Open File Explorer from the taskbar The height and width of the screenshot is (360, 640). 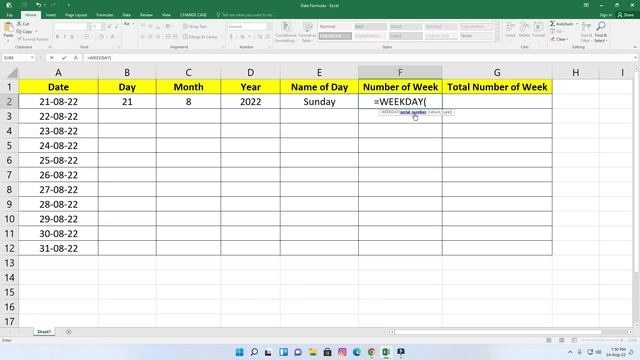[313, 352]
